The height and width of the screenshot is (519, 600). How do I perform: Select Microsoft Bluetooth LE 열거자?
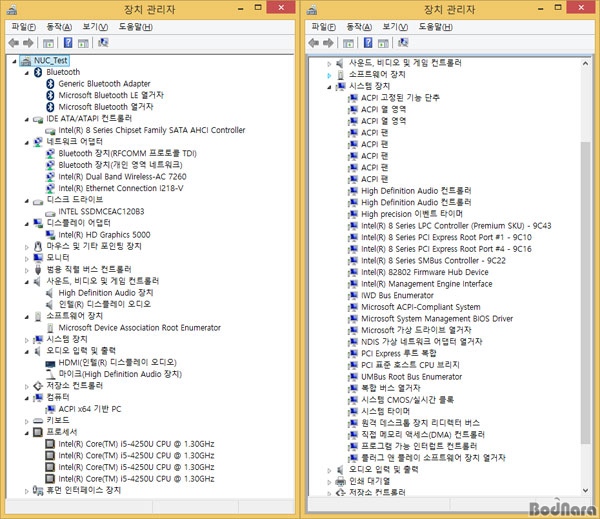tap(111, 95)
